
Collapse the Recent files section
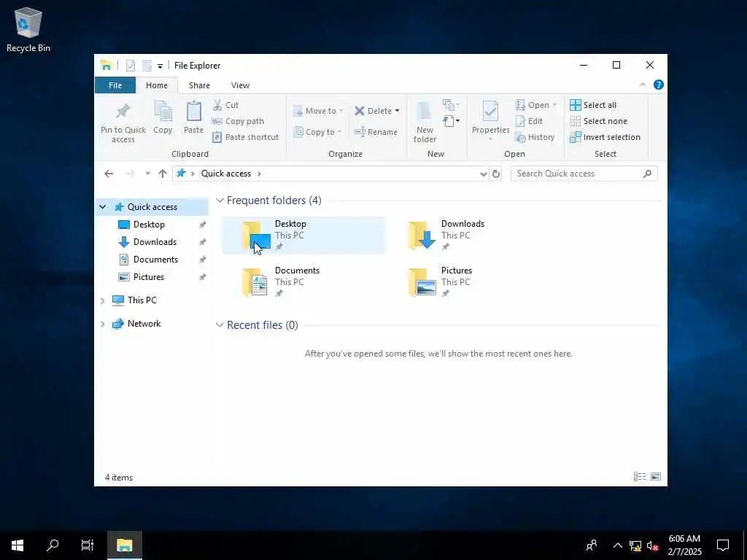tap(220, 324)
